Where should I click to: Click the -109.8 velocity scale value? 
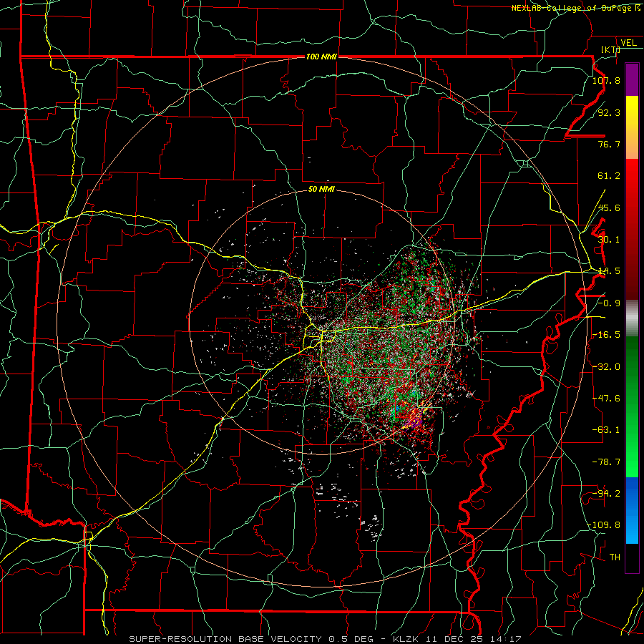604,525
